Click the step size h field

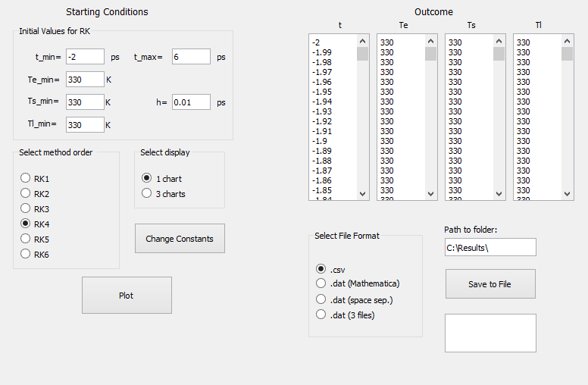[191, 102]
